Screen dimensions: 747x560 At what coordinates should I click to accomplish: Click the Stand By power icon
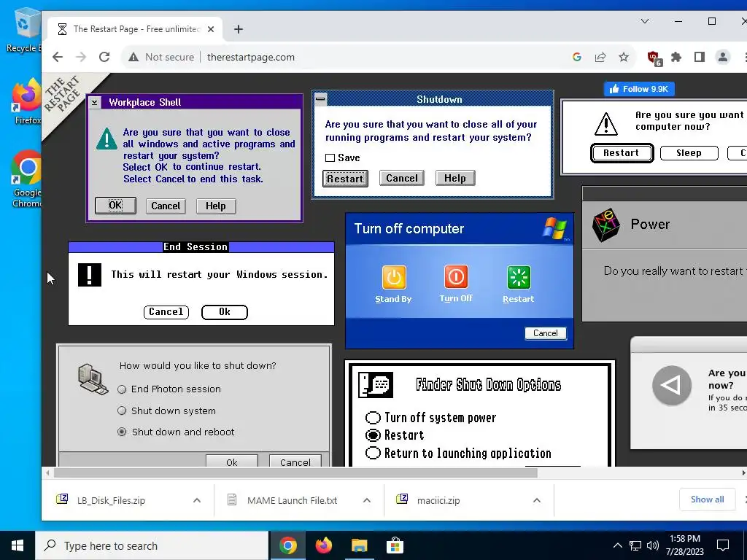coord(393,277)
